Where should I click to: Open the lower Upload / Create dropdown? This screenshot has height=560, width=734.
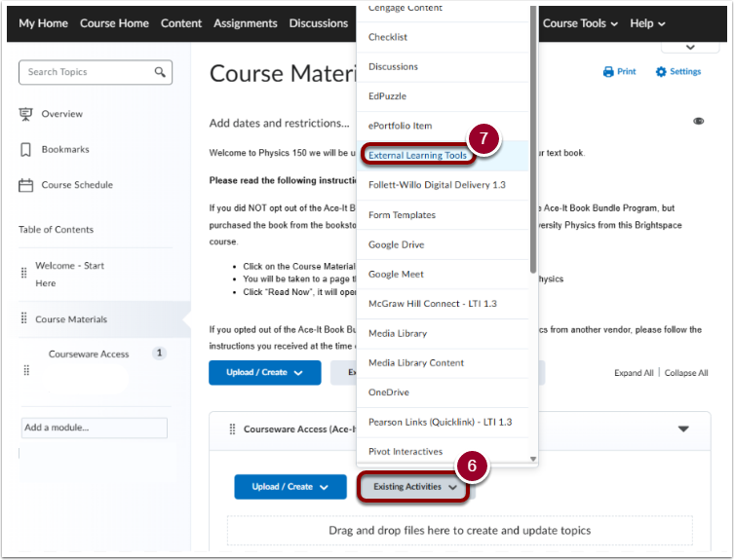(x=290, y=487)
